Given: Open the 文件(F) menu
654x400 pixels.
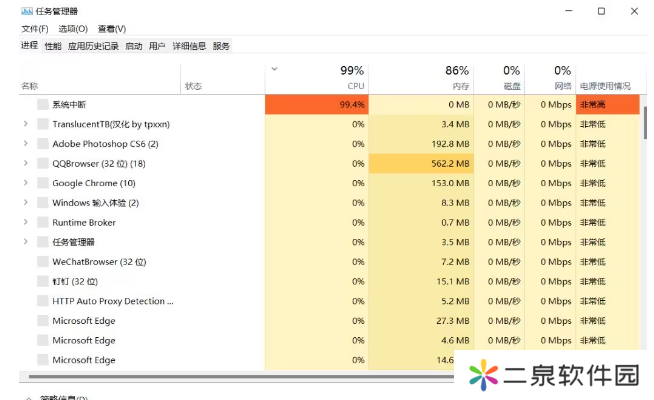Looking at the screenshot, I should 35,29.
